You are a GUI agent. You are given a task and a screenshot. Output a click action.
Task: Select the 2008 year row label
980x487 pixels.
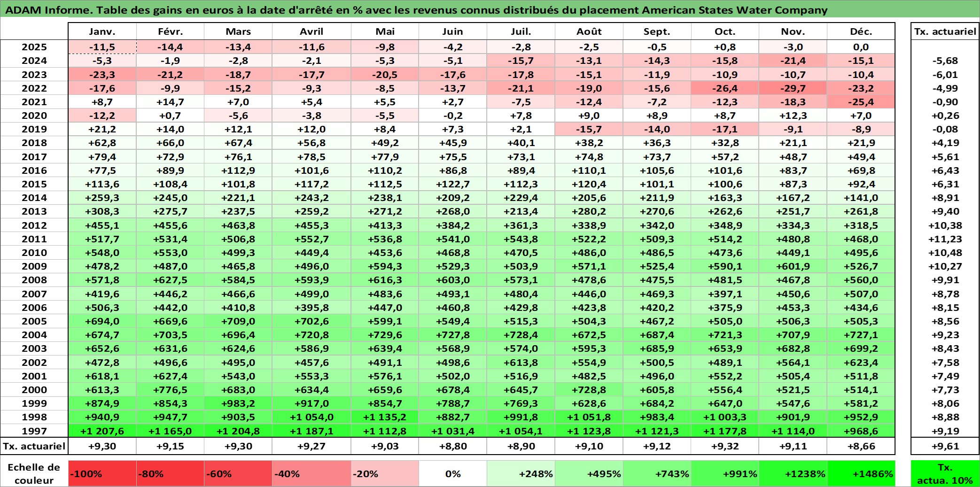coord(34,280)
